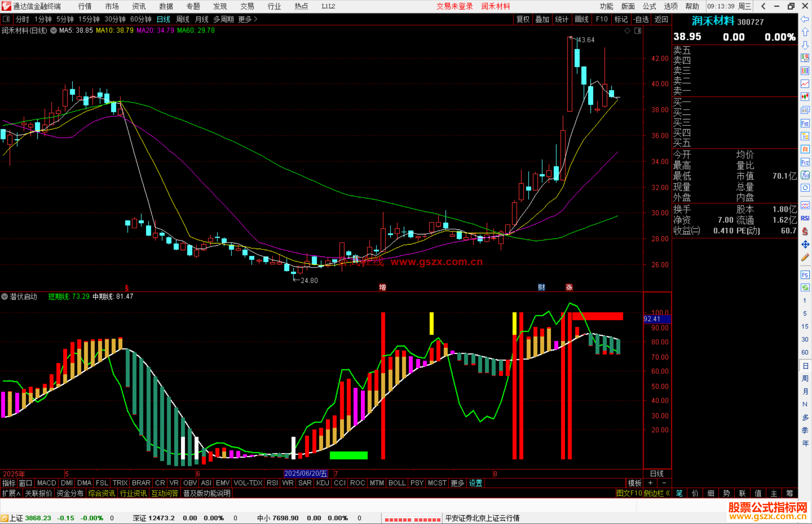Open 综合资讯 tab at the bottom
This screenshot has height=524, width=812.
101,493
